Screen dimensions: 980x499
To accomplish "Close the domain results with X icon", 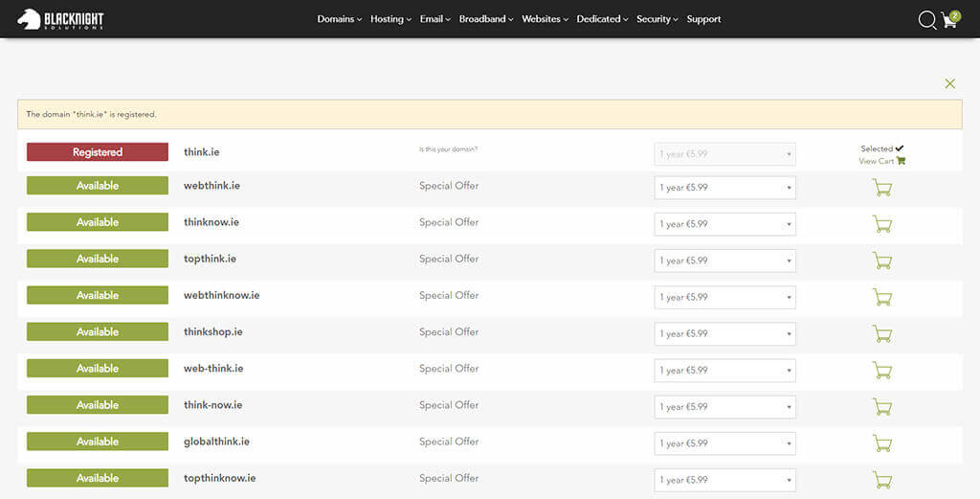I will pos(949,84).
